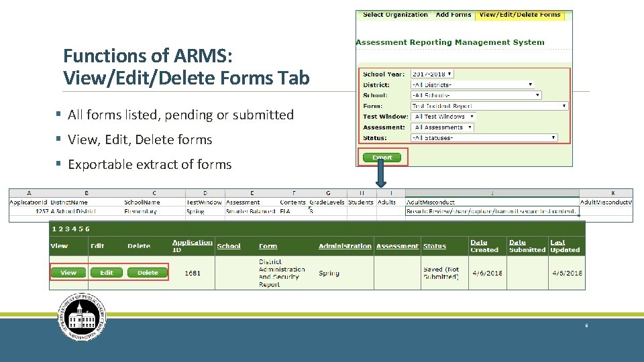
Task: Expand the School Year dropdown
Action: (x=432, y=74)
